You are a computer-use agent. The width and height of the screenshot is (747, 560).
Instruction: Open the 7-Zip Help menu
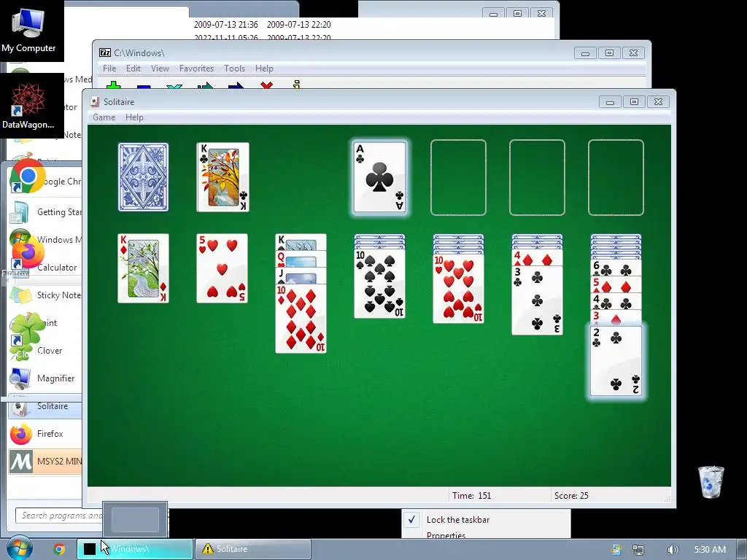[264, 69]
